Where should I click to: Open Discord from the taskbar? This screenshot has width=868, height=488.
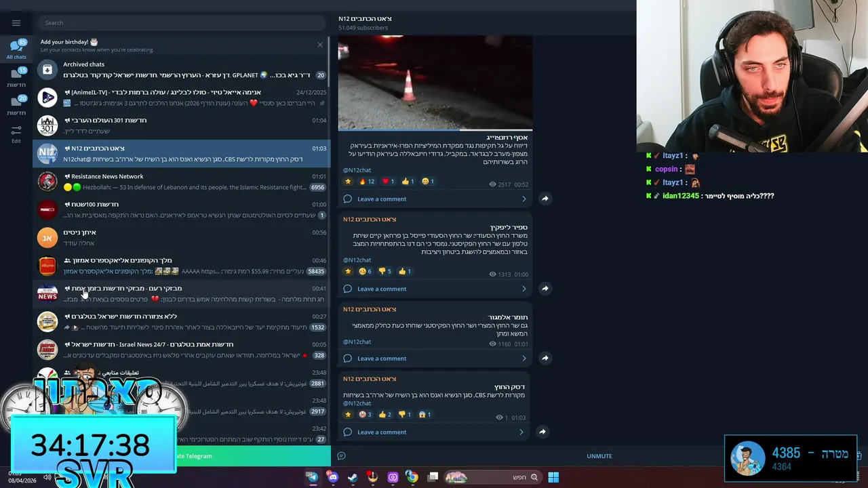[x=332, y=477]
